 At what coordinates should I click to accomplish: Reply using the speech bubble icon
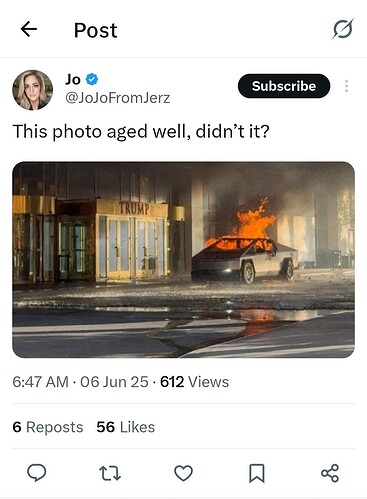(37, 473)
